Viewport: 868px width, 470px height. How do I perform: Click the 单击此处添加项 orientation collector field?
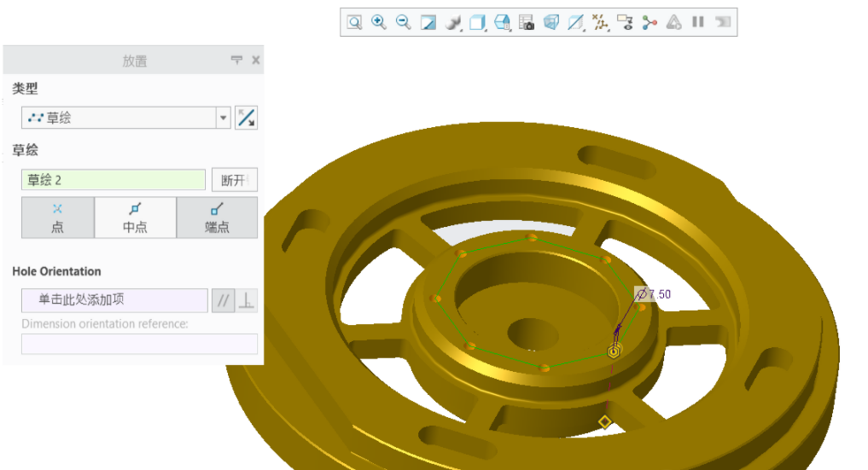pyautogui.click(x=114, y=300)
